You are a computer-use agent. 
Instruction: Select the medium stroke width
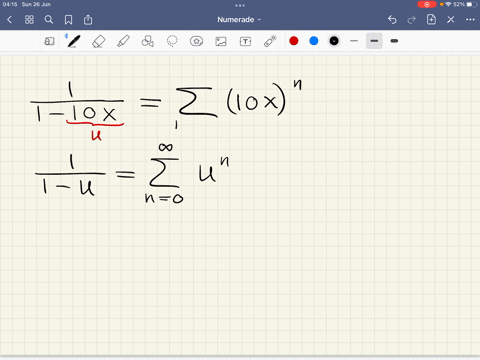(374, 41)
